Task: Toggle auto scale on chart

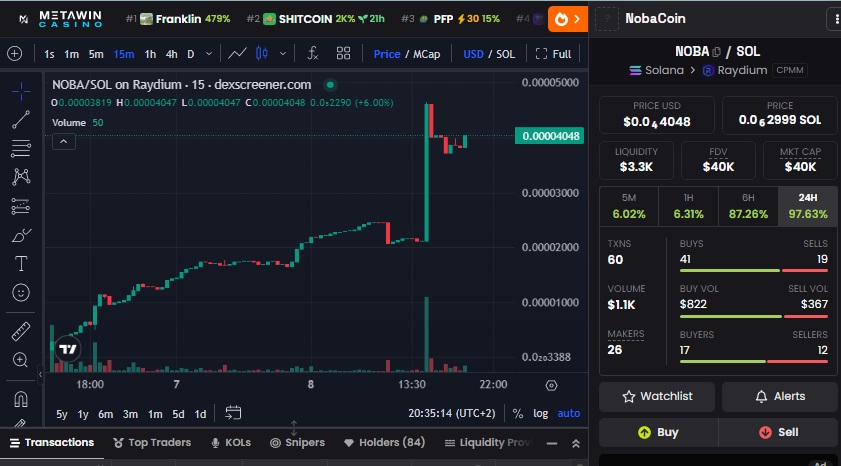Action: [x=569, y=413]
